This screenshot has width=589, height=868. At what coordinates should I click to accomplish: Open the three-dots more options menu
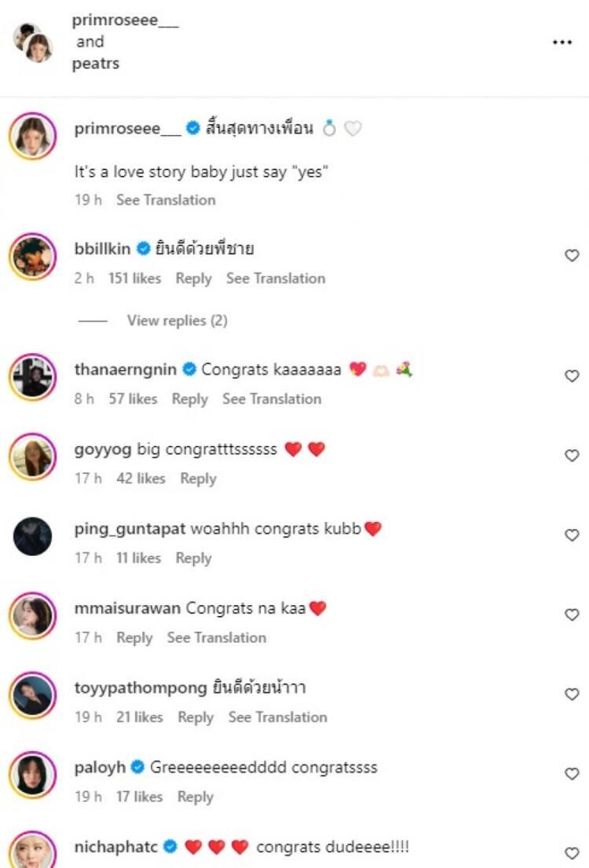562,43
